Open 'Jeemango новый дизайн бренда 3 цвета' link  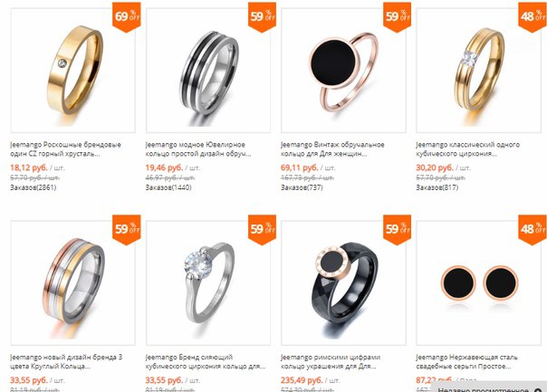click(x=66, y=361)
